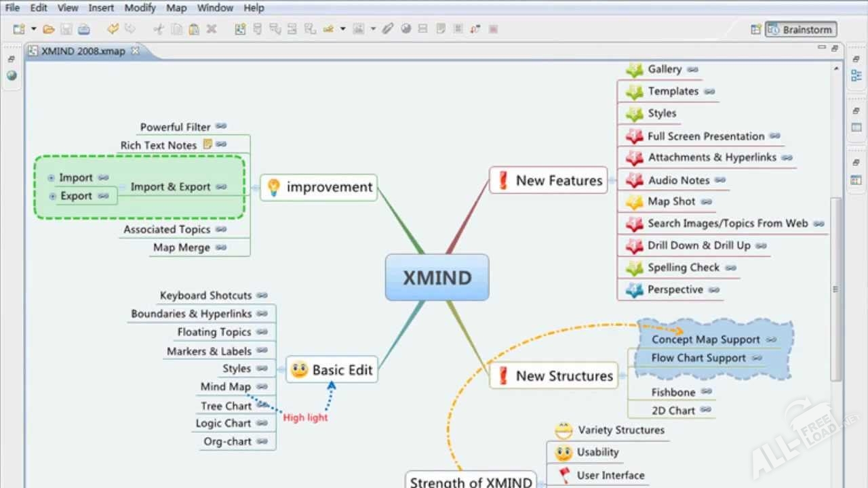Click the Cut scissors icon

tap(159, 29)
